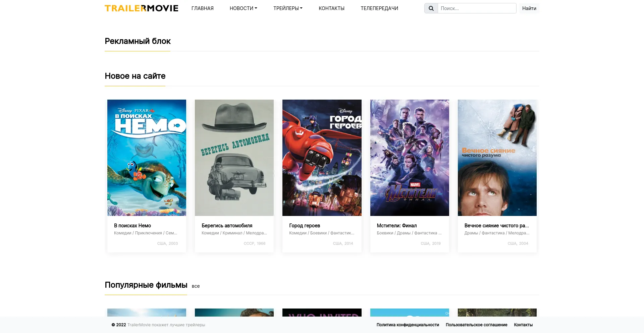This screenshot has width=644, height=333.
Task: Click the США, 2014 label
Action: pos(343,243)
